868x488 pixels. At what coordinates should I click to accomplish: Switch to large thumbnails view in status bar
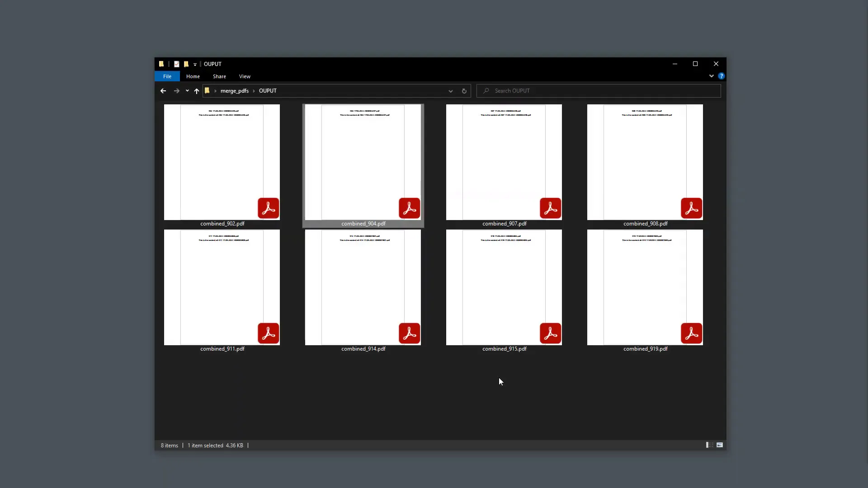click(720, 445)
